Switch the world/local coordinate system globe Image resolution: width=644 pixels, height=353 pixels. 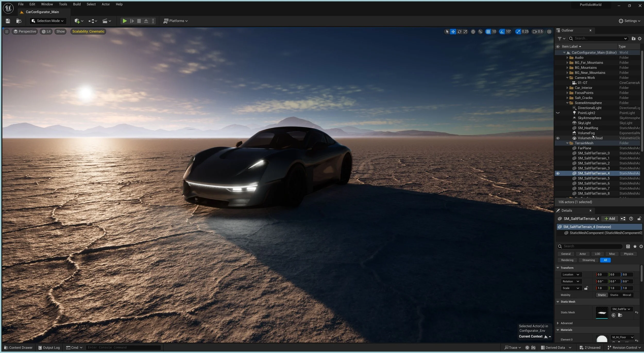click(x=473, y=31)
